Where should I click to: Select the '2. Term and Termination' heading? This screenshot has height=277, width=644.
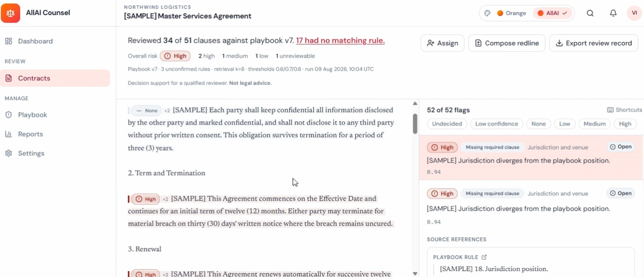pyautogui.click(x=166, y=173)
